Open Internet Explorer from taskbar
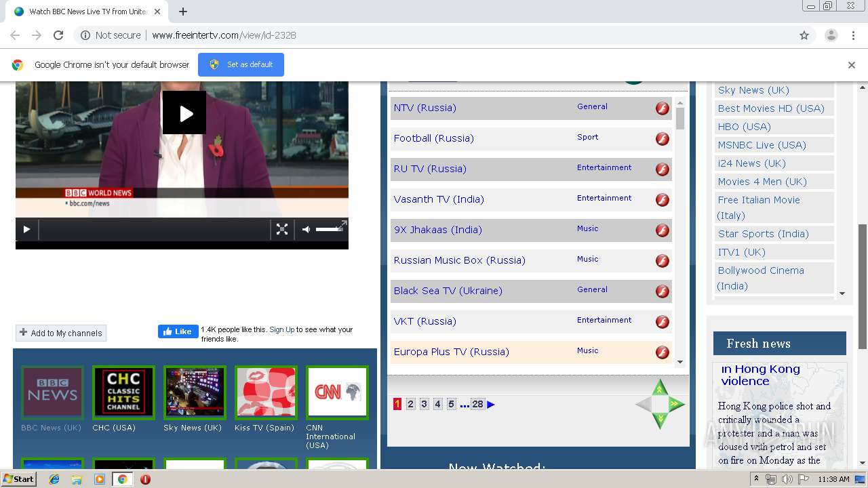Viewport: 868px width, 488px height. coord(54,479)
